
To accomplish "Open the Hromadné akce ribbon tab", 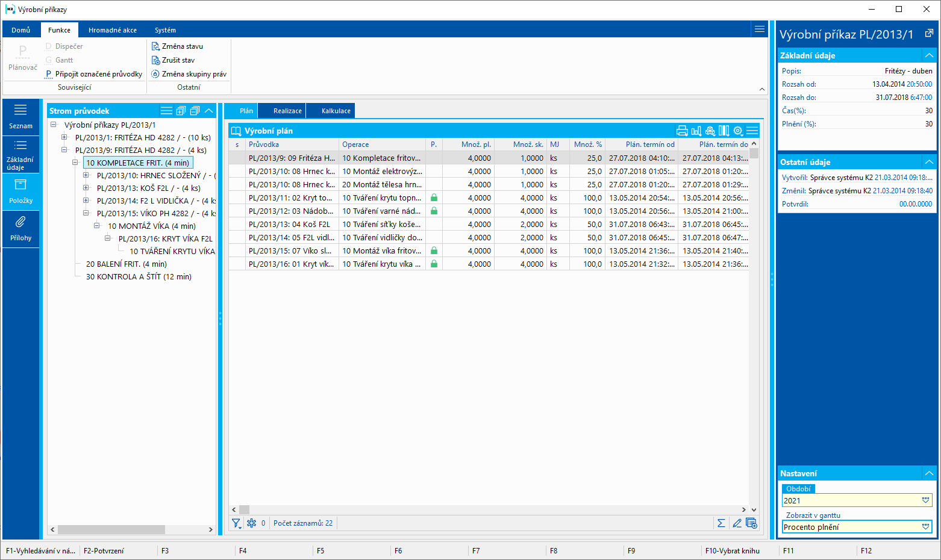I will click(x=113, y=30).
